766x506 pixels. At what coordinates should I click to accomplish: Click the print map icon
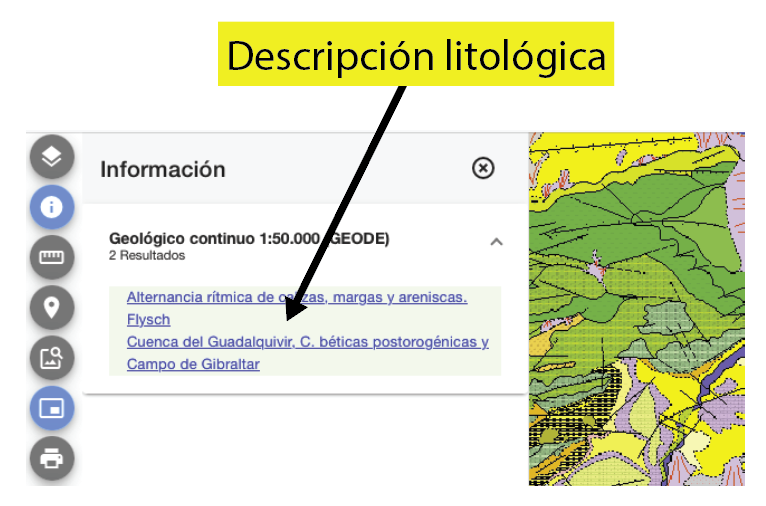pyautogui.click(x=52, y=459)
